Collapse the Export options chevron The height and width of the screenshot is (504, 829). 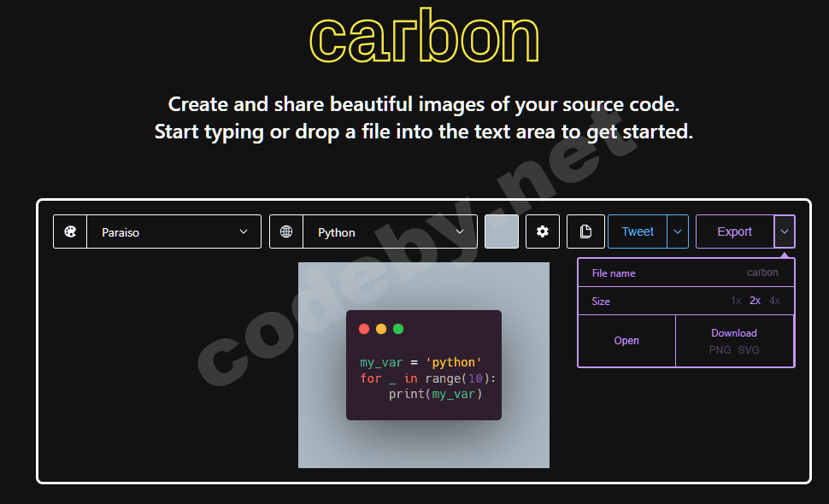point(785,231)
